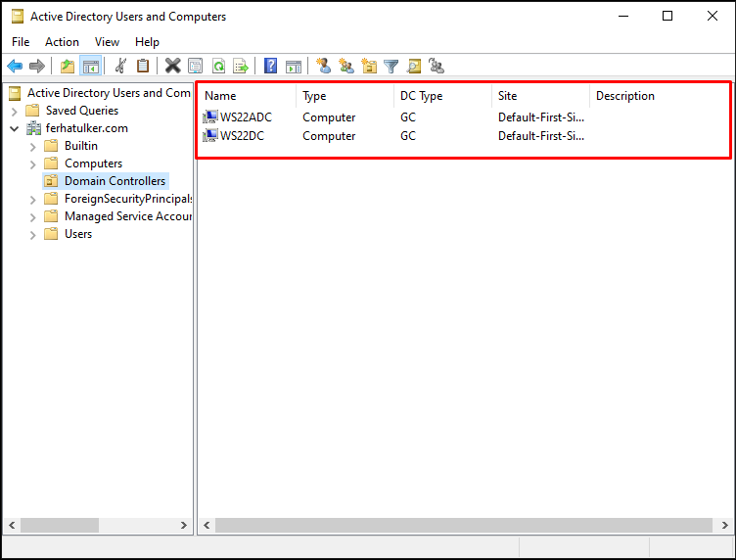
Task: Select the Computers folder in tree
Action: point(93,163)
